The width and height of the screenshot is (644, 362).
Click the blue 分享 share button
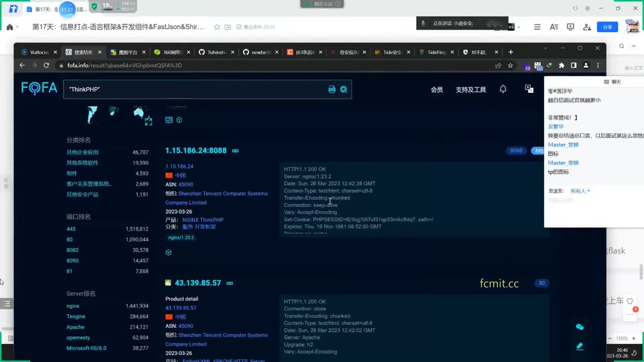pos(608,26)
